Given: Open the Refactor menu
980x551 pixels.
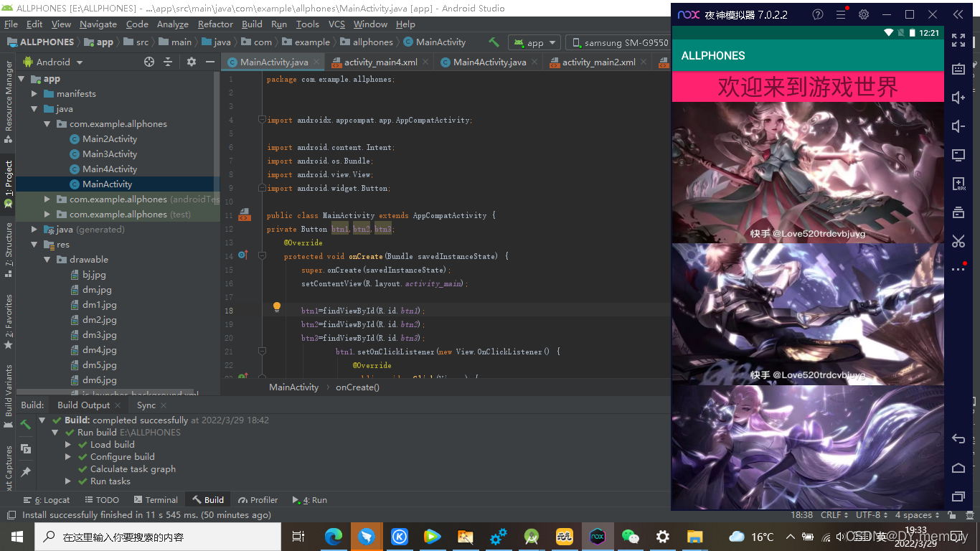Looking at the screenshot, I should tap(215, 24).
